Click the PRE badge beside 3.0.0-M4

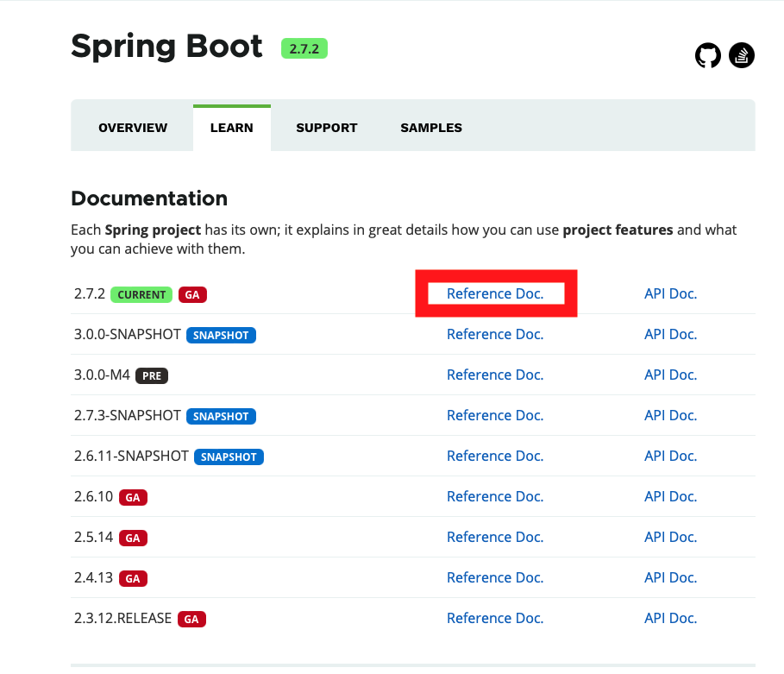[152, 375]
